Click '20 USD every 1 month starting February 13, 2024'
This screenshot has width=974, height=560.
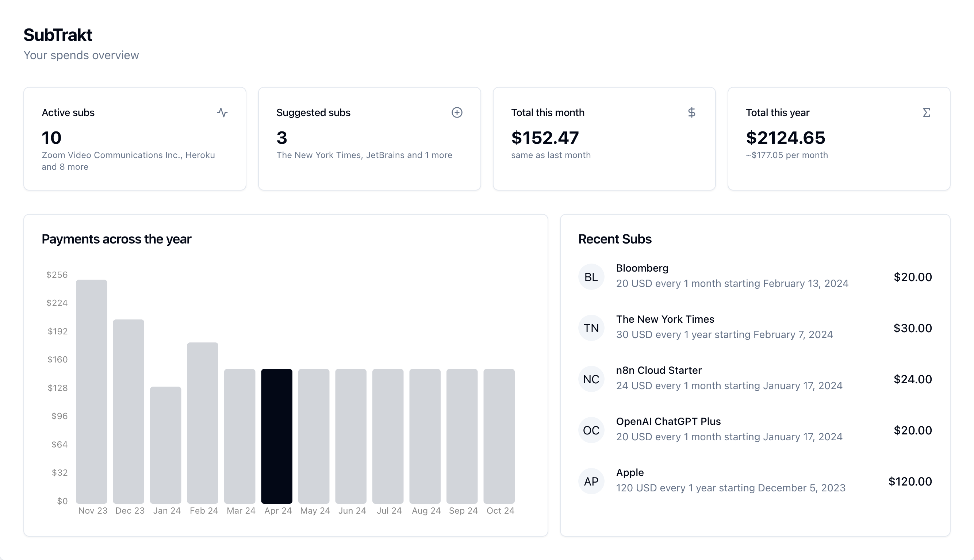[x=732, y=284]
